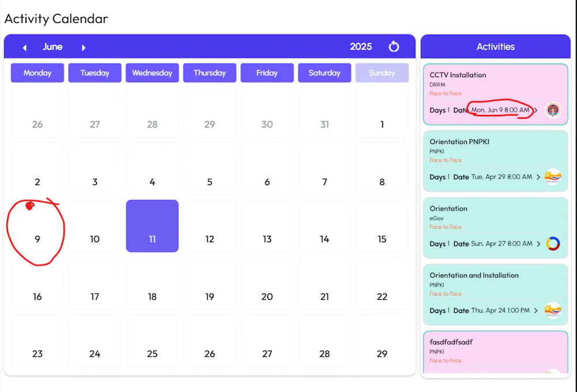Select June 22 date cell

tap(381, 283)
